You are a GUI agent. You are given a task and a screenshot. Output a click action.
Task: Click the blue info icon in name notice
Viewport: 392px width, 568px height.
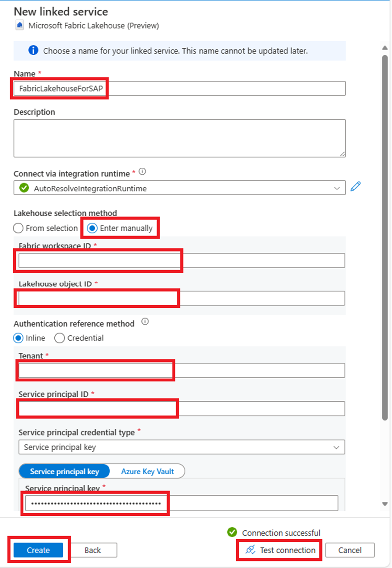pos(33,50)
